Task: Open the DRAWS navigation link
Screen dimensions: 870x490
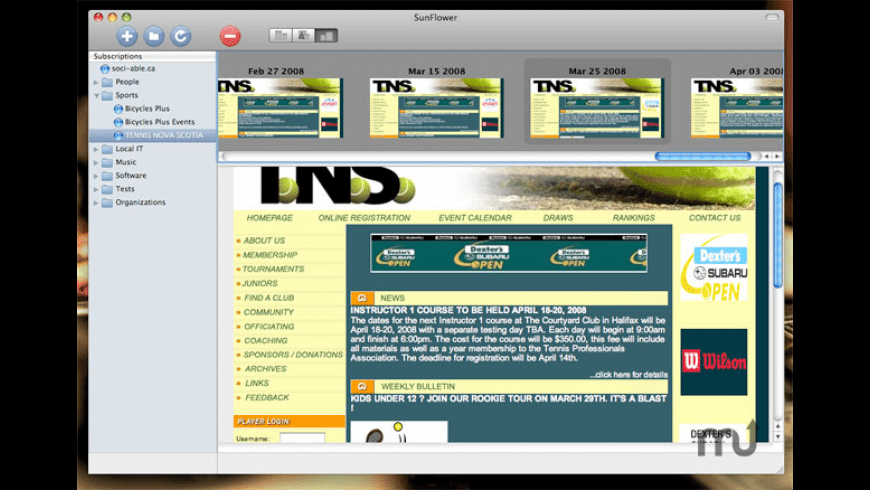Action: [558, 218]
